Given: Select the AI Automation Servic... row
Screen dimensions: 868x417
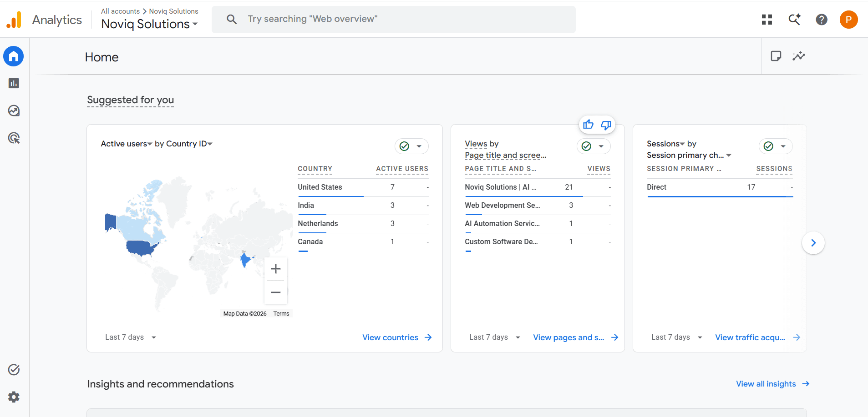Looking at the screenshot, I should click(538, 224).
